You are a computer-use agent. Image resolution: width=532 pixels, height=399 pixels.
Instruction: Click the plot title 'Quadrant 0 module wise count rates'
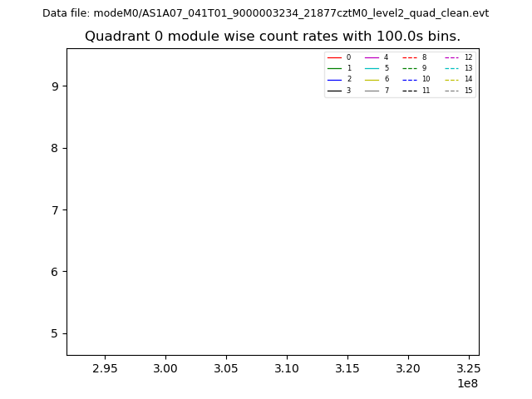click(273, 37)
